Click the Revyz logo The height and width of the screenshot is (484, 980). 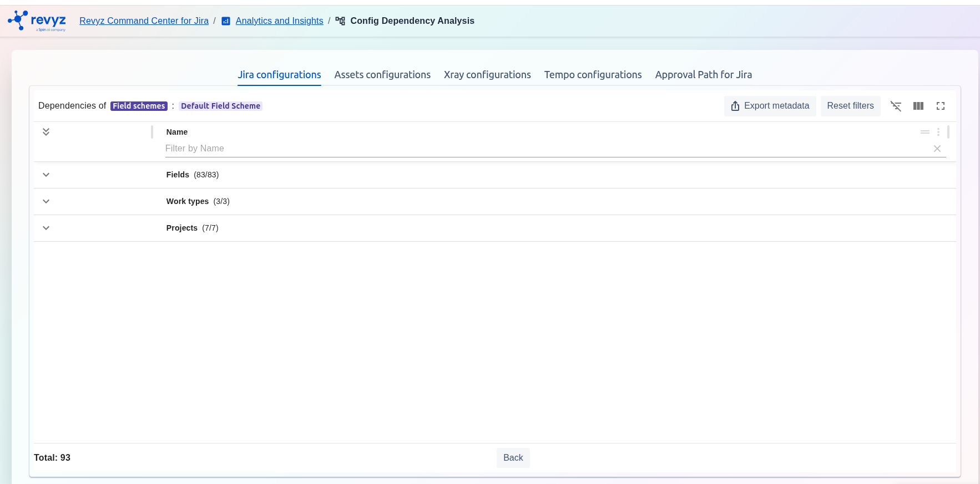37,21
